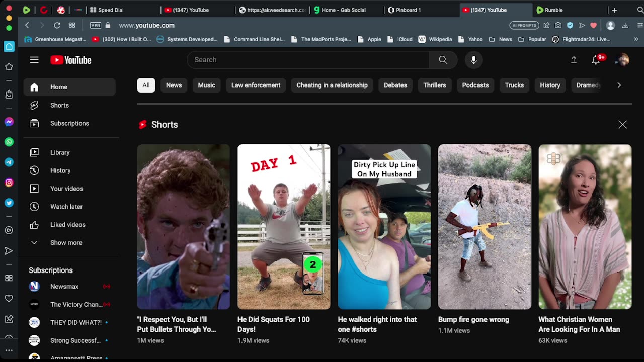Viewport: 644px width, 362px height.
Task: Select the Podcasts category chip
Action: click(475, 85)
